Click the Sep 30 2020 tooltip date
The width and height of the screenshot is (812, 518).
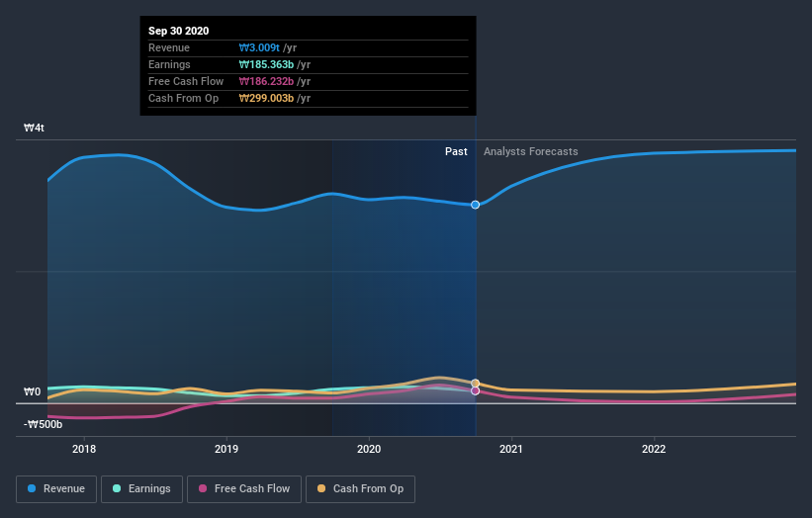tap(179, 31)
